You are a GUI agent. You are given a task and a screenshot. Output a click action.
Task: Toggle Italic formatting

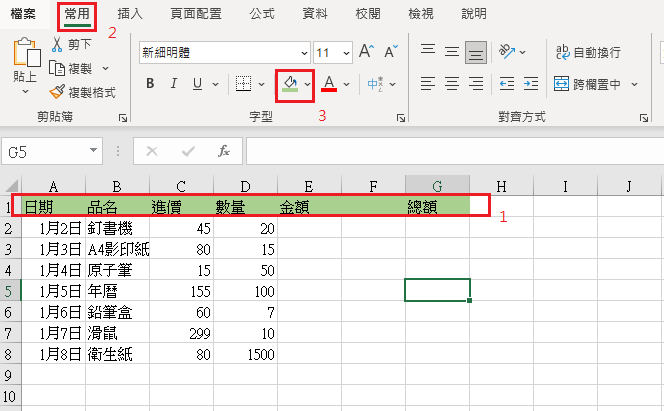[174, 83]
